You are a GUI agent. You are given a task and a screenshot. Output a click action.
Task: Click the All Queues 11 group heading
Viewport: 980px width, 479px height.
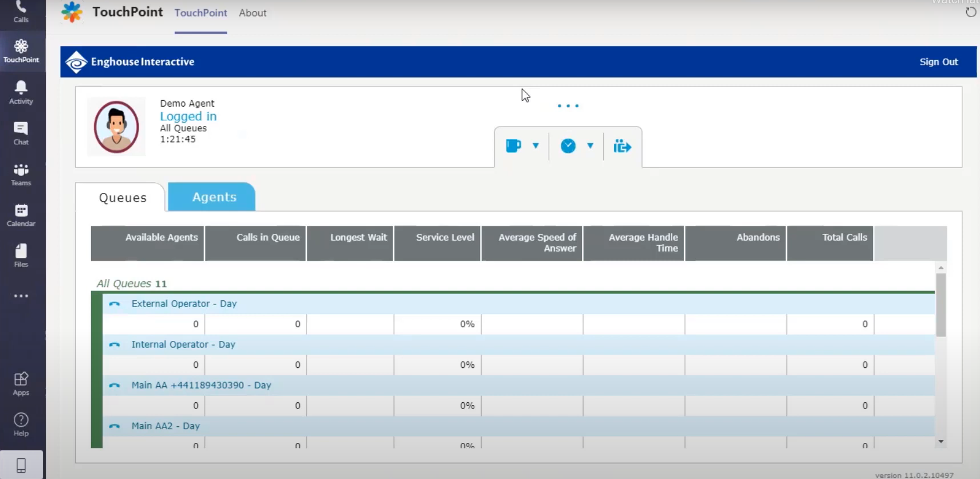coord(132,284)
